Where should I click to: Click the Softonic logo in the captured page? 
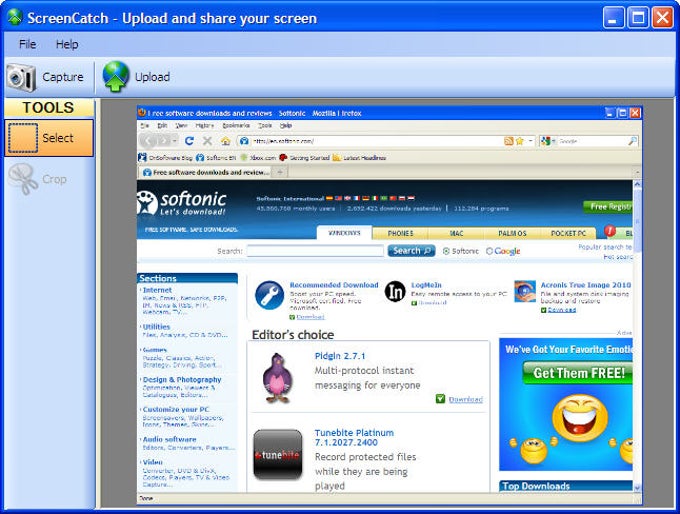point(182,203)
